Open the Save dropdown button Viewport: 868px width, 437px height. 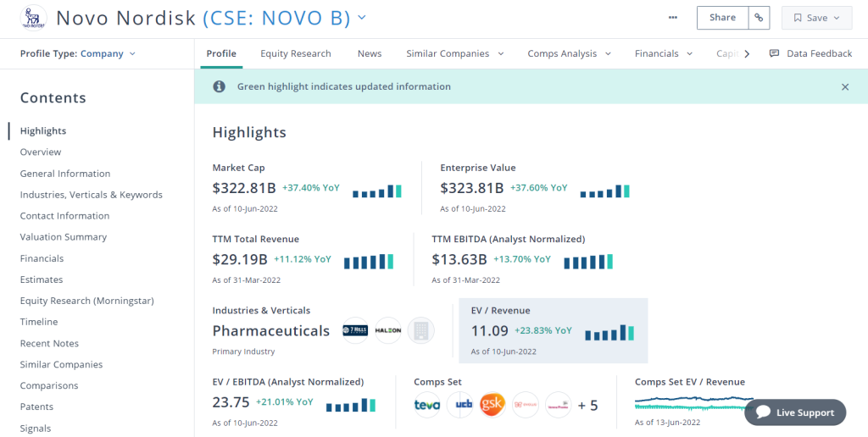(x=816, y=18)
